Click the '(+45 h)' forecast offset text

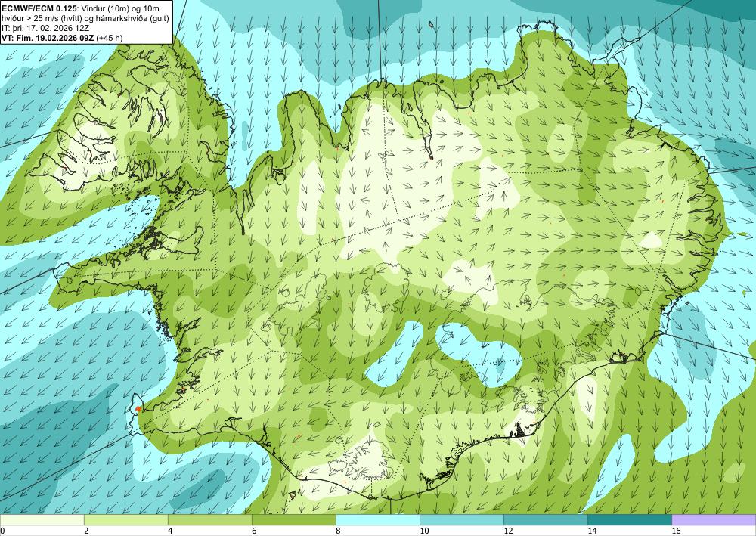pyautogui.click(x=111, y=37)
